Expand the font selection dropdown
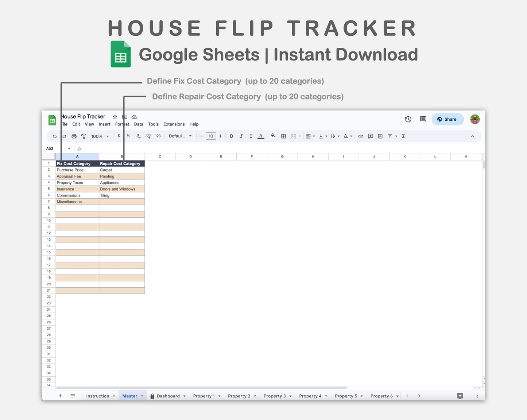527x420 pixels. pyautogui.click(x=180, y=136)
